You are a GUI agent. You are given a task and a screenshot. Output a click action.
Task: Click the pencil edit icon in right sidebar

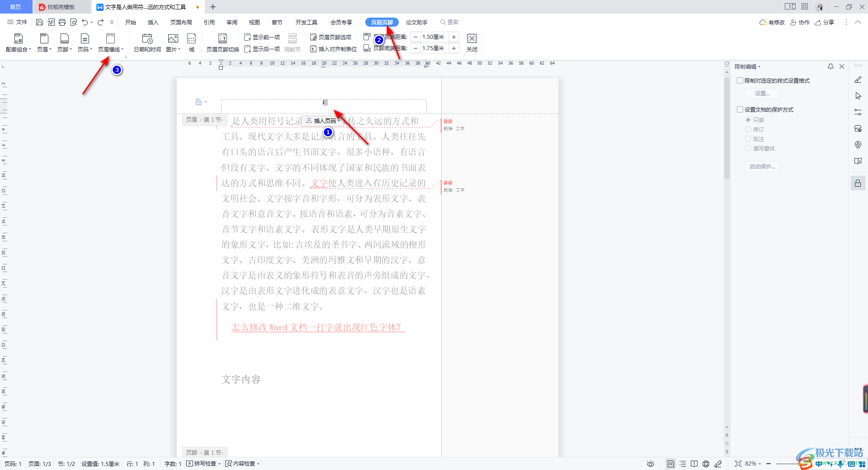coord(858,80)
